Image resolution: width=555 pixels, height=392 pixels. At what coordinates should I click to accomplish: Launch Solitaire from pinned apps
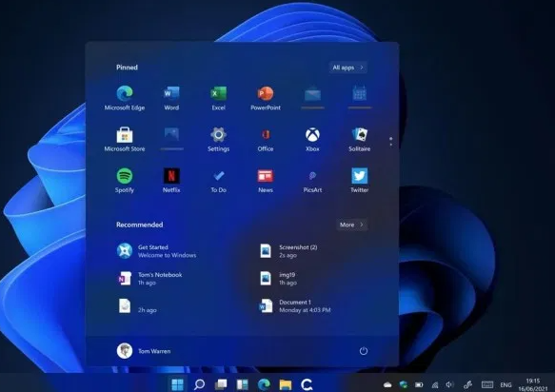point(360,140)
